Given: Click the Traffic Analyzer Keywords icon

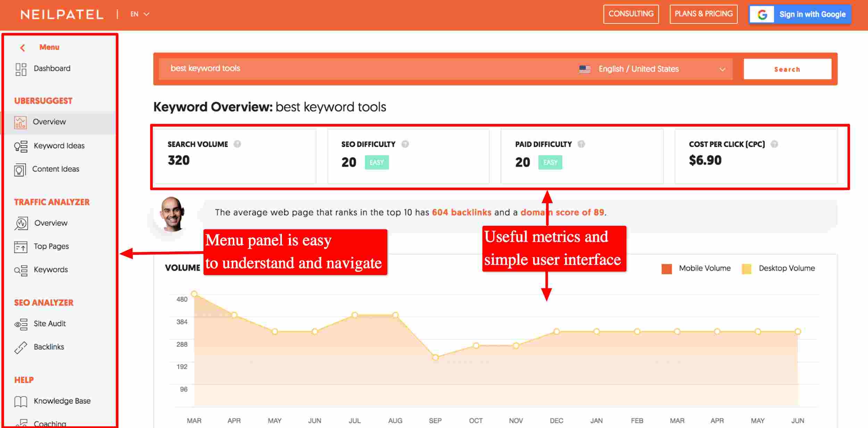Looking at the screenshot, I should click(x=21, y=271).
